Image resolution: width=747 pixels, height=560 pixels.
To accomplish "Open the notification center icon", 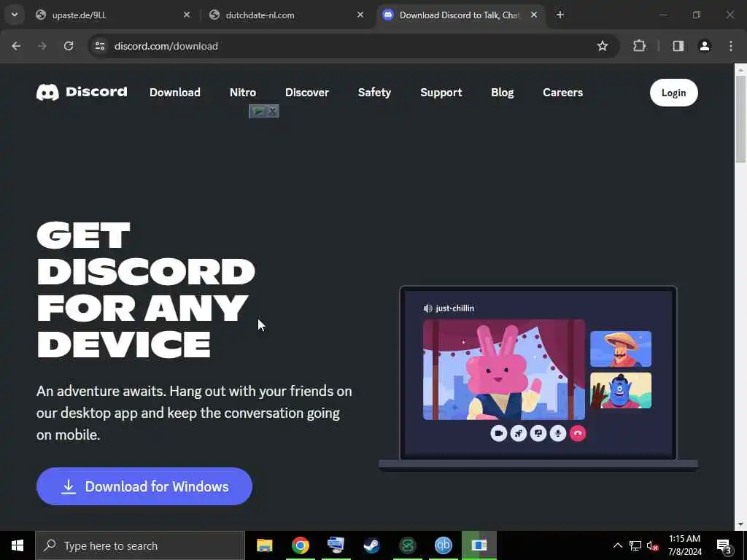I will click(x=724, y=545).
